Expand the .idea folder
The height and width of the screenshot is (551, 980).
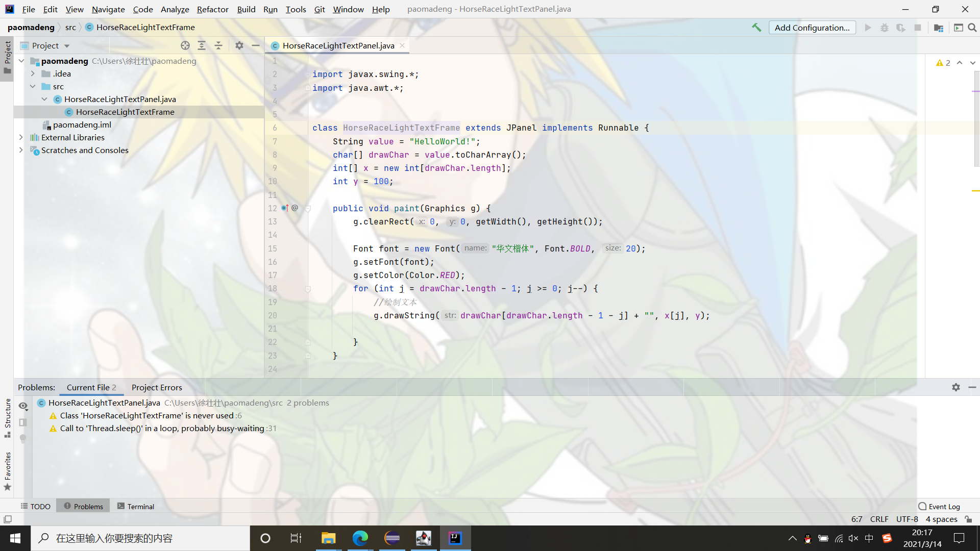(33, 73)
